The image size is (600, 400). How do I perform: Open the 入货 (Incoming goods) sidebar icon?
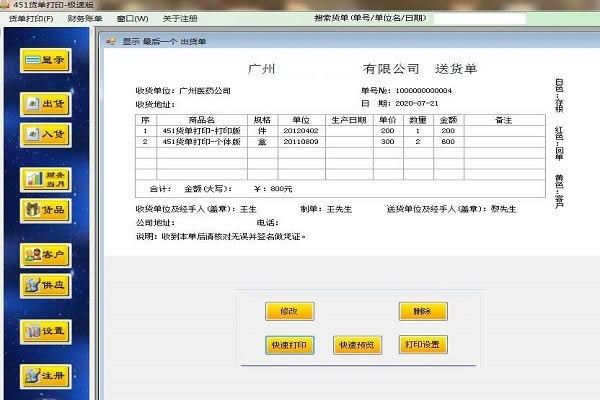[47, 133]
